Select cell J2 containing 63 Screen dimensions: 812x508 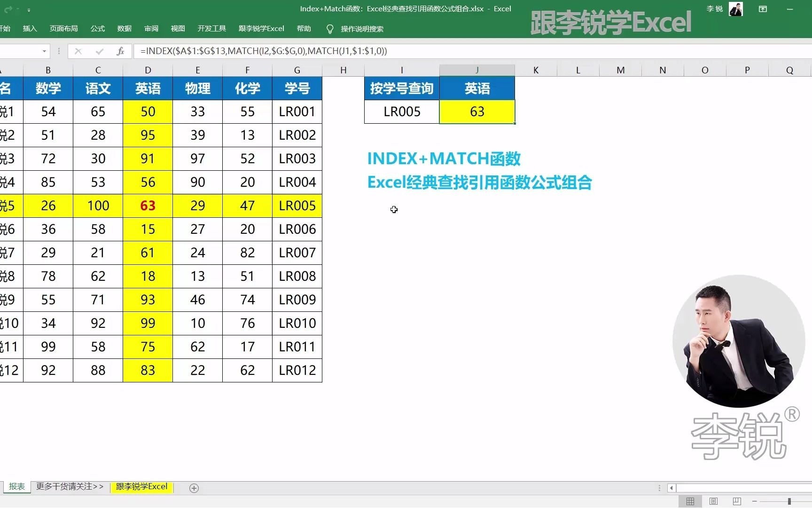pos(477,112)
